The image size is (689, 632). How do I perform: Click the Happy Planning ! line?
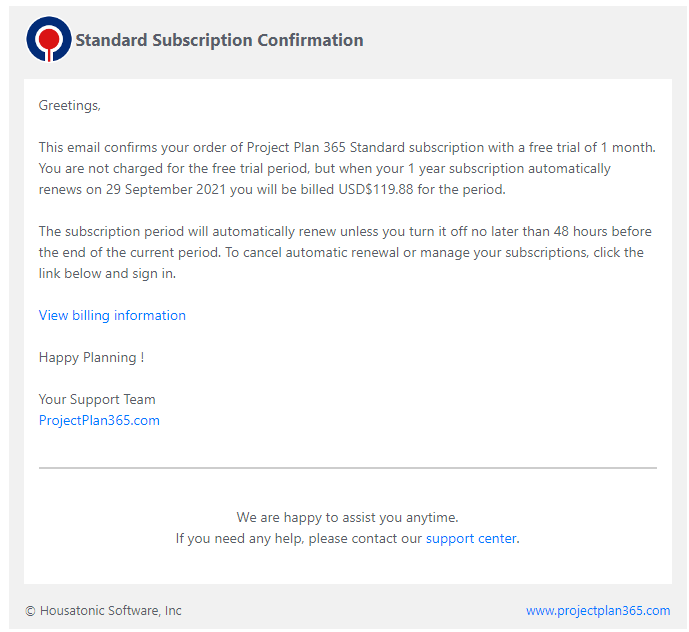[91, 358]
